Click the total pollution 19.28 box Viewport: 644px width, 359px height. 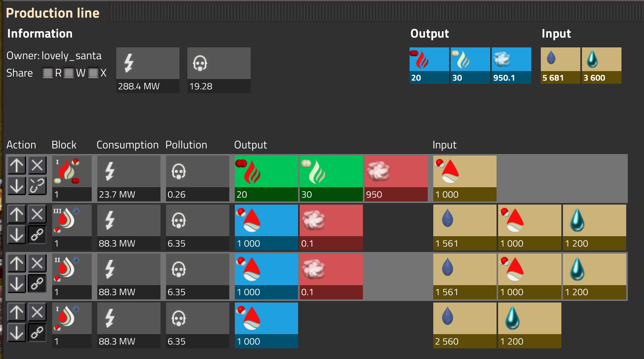219,70
